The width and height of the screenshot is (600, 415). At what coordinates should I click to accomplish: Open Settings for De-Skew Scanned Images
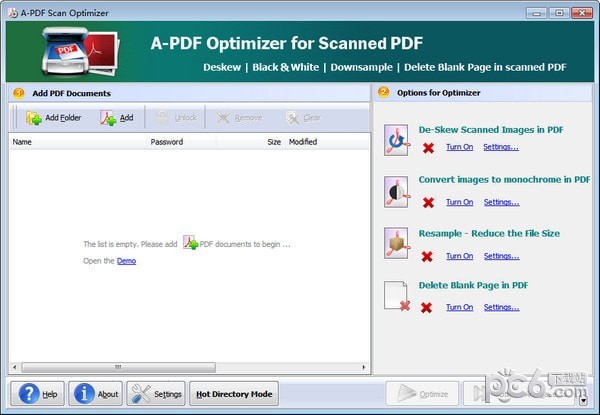(501, 147)
